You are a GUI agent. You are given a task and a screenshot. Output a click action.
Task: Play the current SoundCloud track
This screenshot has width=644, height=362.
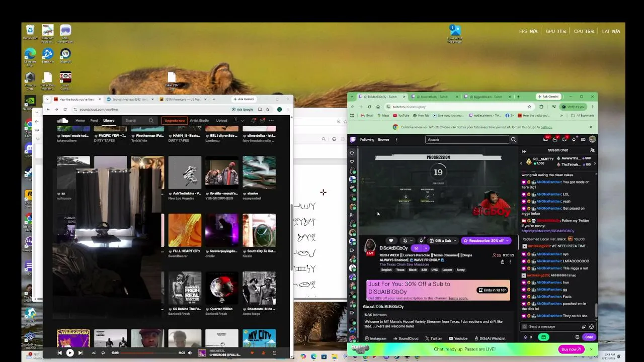70,353
